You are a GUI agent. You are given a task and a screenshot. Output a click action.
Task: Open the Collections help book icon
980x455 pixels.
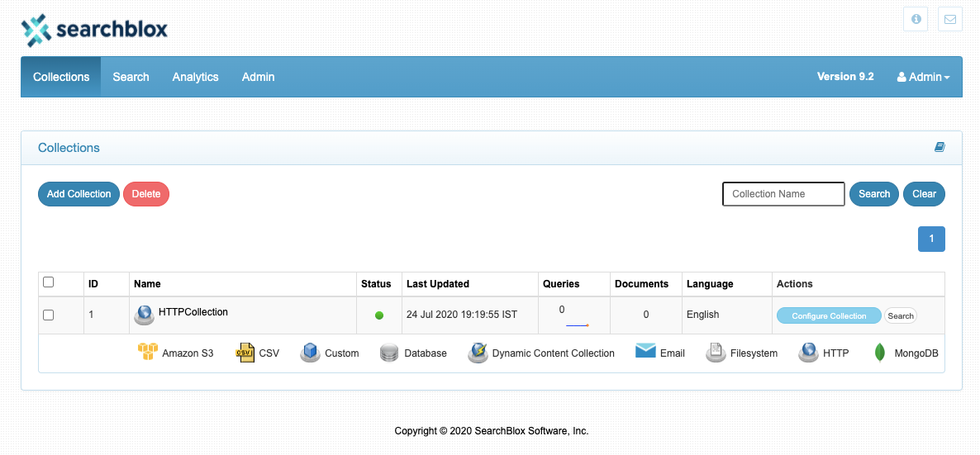pyautogui.click(x=940, y=148)
